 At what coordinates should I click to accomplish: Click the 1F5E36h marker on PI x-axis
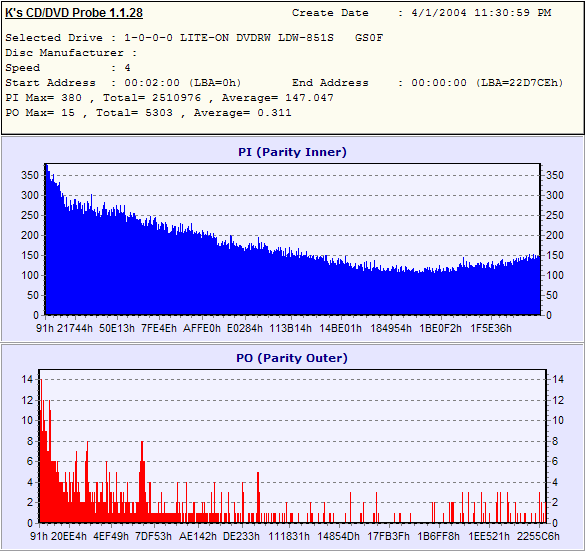491,328
